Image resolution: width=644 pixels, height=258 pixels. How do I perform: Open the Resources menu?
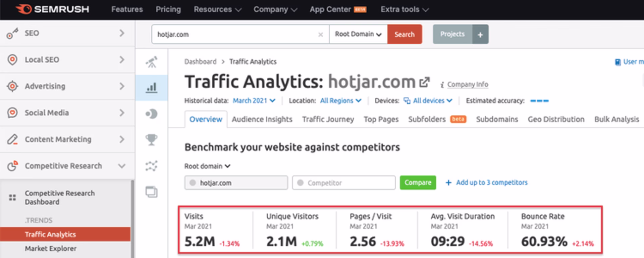click(x=217, y=9)
